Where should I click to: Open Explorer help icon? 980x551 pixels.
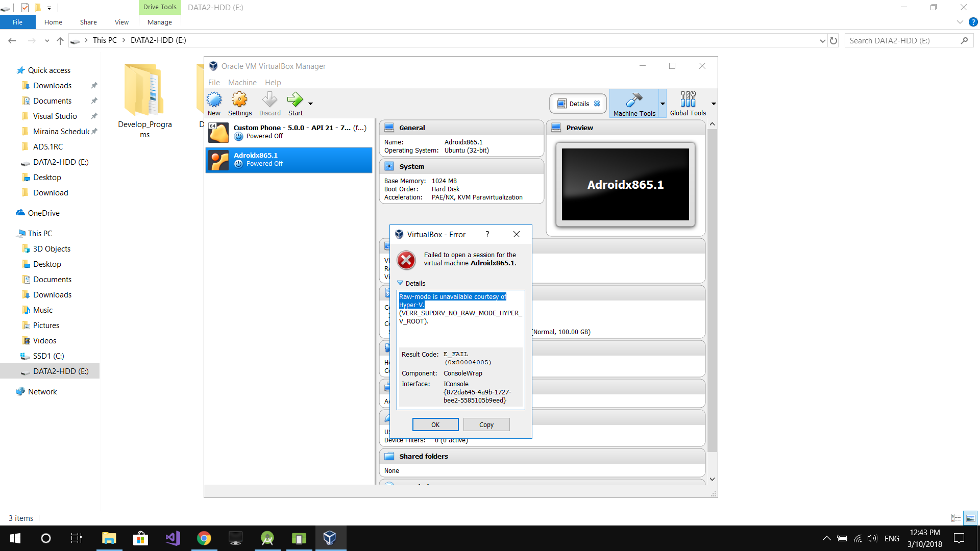[x=973, y=22]
